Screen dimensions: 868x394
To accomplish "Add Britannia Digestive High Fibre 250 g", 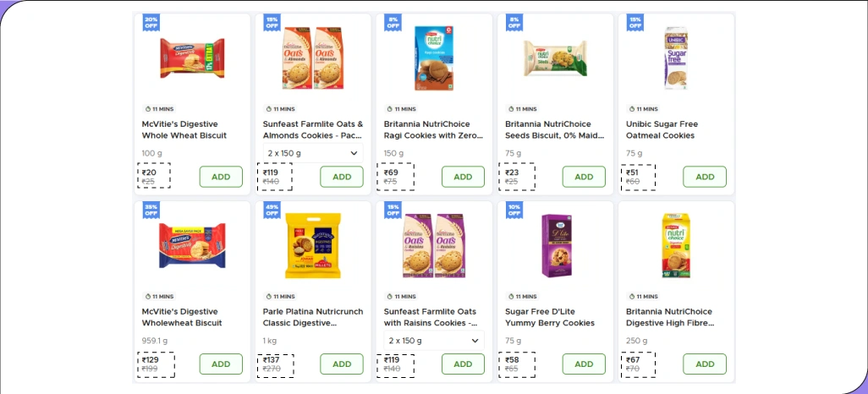I will pos(705,364).
